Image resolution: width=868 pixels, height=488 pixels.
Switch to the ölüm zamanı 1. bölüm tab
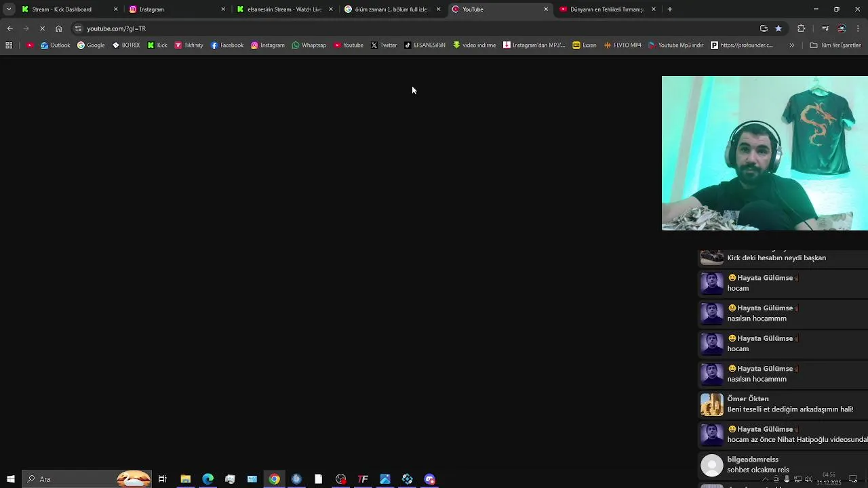pyautogui.click(x=393, y=9)
